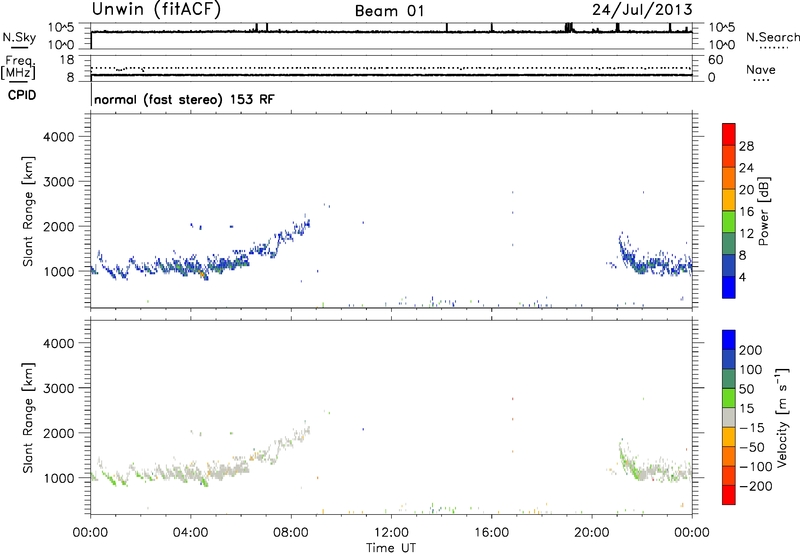Click the date '24/Jul/2013'
The width and height of the screenshot is (800, 554).
(642, 9)
